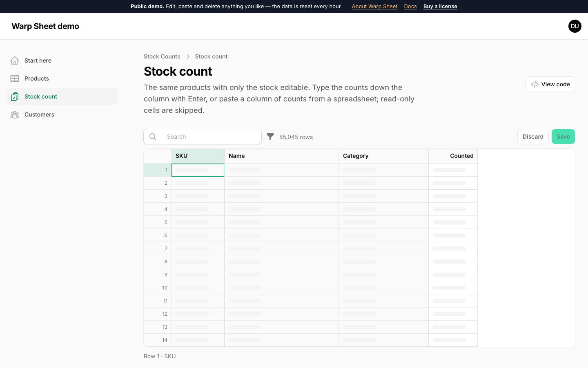Image resolution: width=588 pixels, height=368 pixels.
Task: Select row header 1
Action: click(x=158, y=170)
